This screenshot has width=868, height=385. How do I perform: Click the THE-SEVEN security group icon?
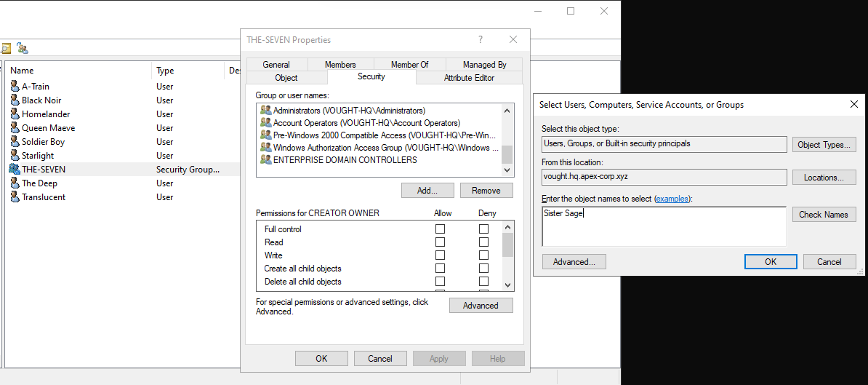pyautogui.click(x=15, y=170)
